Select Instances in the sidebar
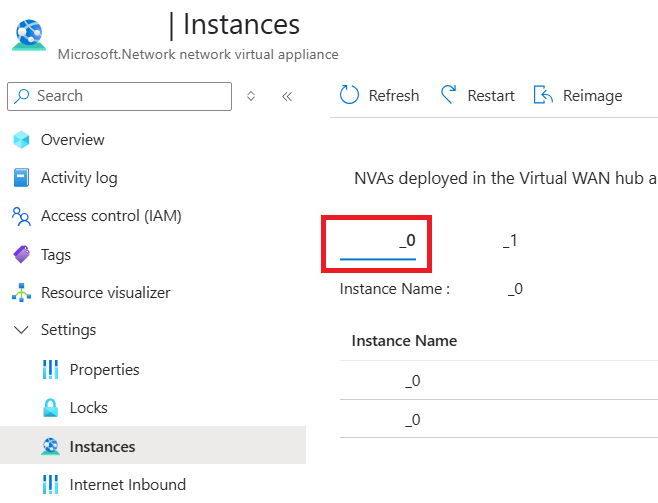Viewport: 658px width, 503px height. [x=153, y=446]
